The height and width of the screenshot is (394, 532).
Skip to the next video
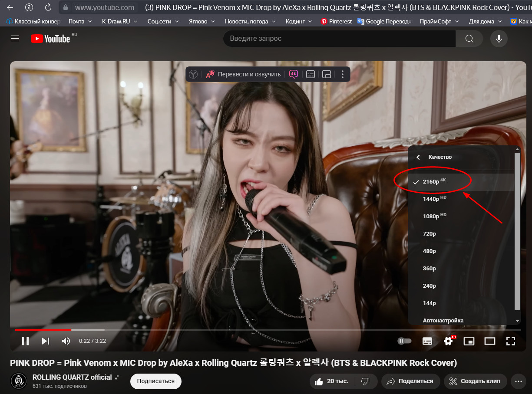click(x=46, y=341)
